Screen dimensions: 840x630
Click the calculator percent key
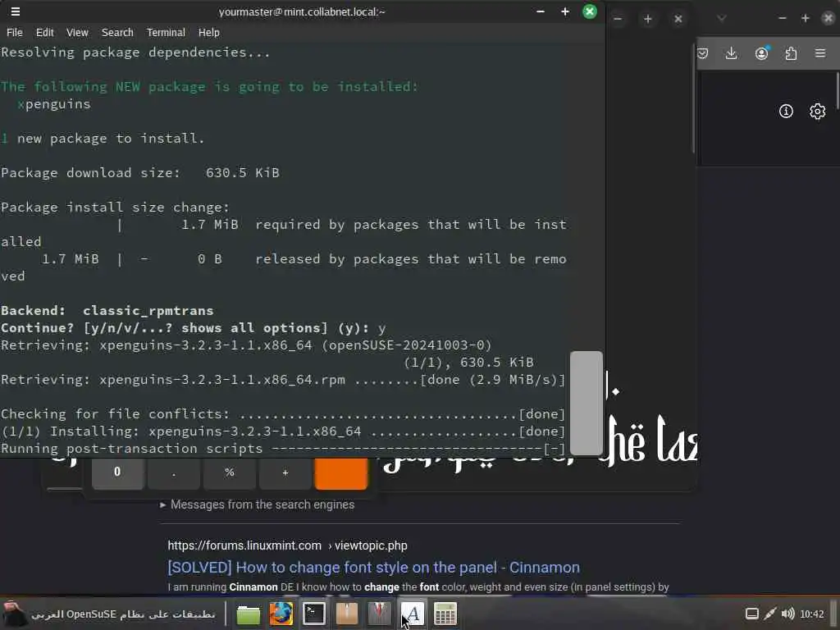(230, 472)
